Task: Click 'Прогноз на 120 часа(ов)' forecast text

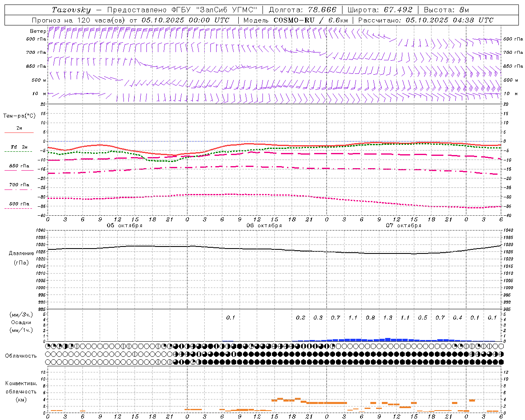Action: coord(79,20)
